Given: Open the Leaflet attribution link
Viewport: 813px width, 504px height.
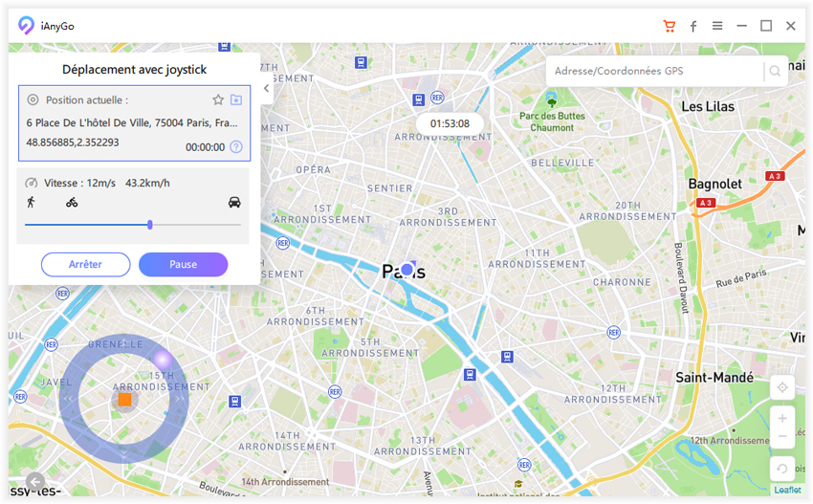Looking at the screenshot, I should point(787,490).
